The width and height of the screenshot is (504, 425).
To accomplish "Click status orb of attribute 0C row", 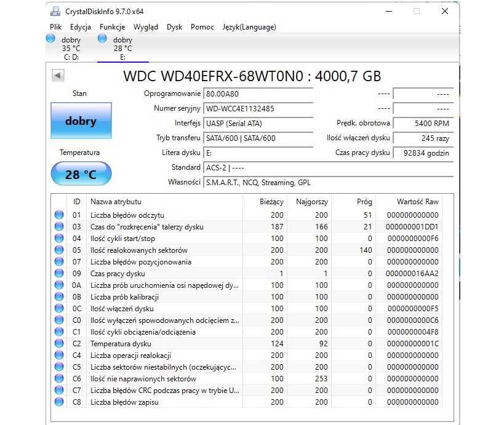I will [x=59, y=308].
